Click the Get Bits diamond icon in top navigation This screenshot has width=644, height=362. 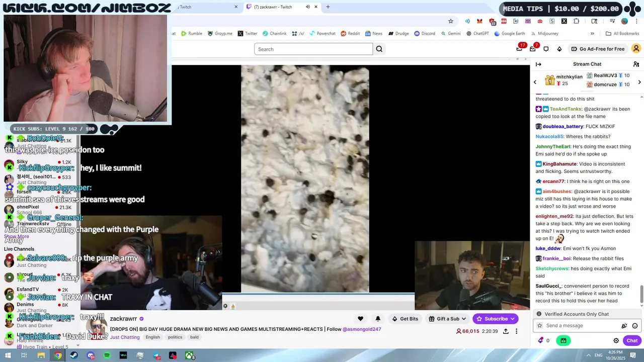[559, 49]
